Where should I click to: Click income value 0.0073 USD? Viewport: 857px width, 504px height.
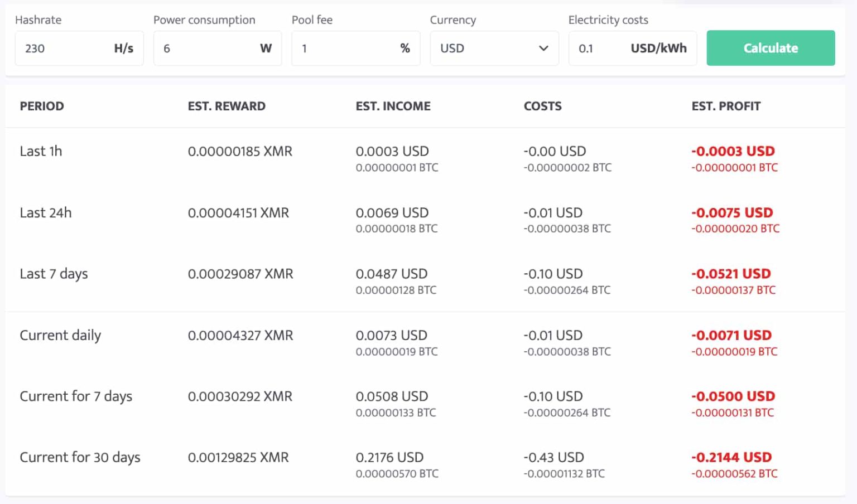pyautogui.click(x=392, y=335)
